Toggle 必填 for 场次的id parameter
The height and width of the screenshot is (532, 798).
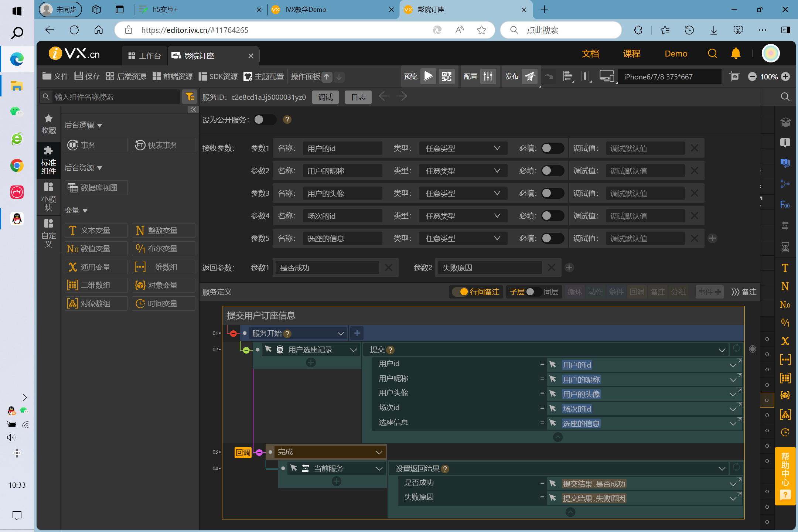pos(552,216)
